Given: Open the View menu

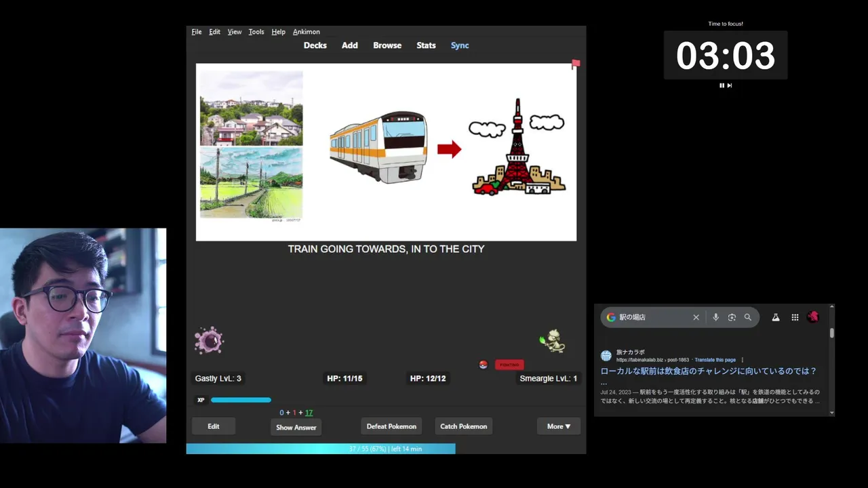Looking at the screenshot, I should 235,32.
